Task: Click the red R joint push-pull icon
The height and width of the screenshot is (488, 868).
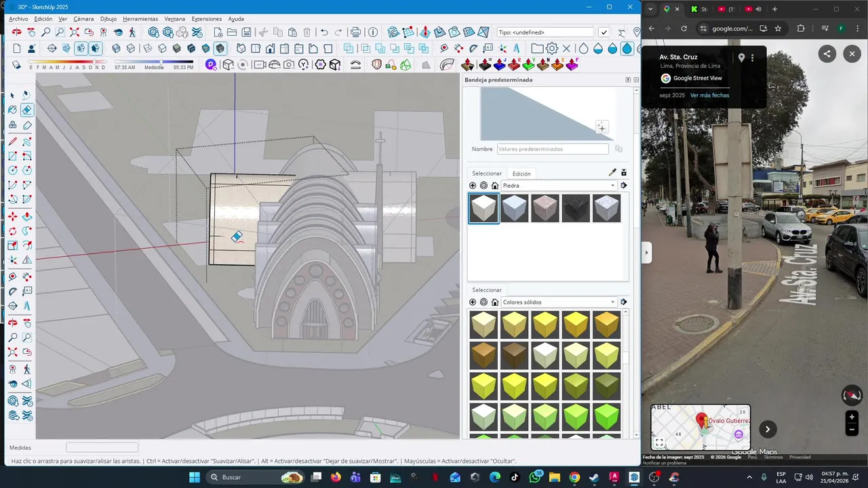Action: [514, 64]
